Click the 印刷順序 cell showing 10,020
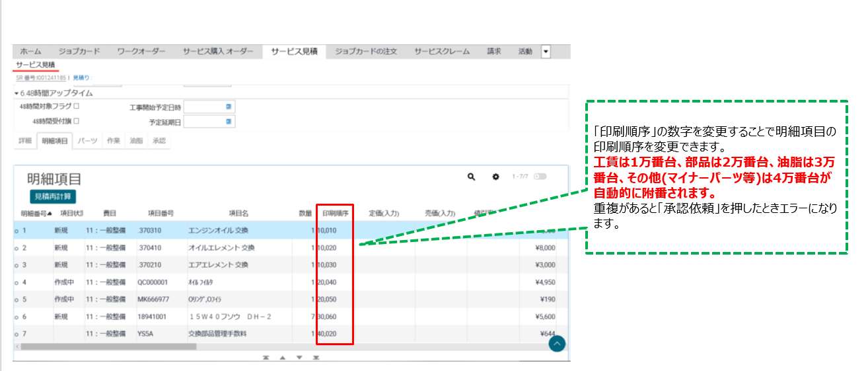This screenshot has width=868, height=371. click(x=328, y=248)
